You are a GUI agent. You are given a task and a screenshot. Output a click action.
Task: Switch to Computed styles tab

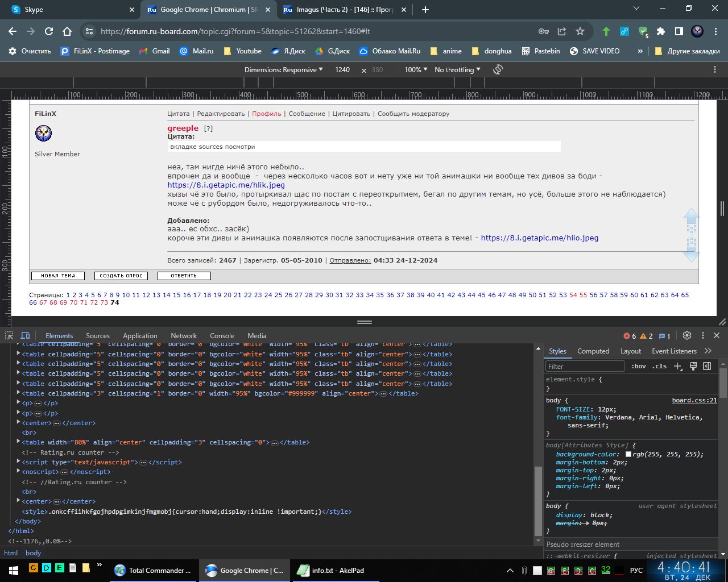coord(593,351)
